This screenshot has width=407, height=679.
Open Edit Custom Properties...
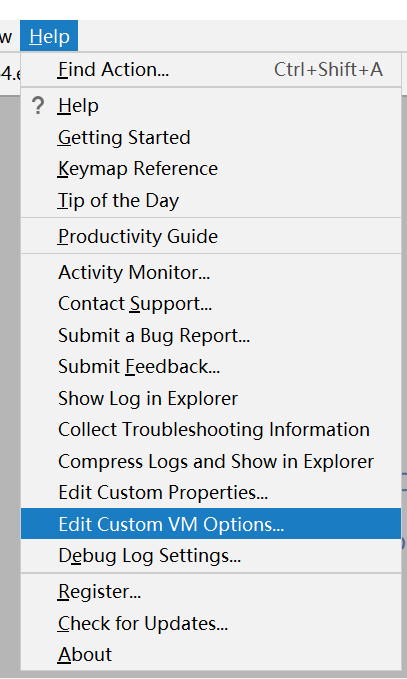pos(211,492)
